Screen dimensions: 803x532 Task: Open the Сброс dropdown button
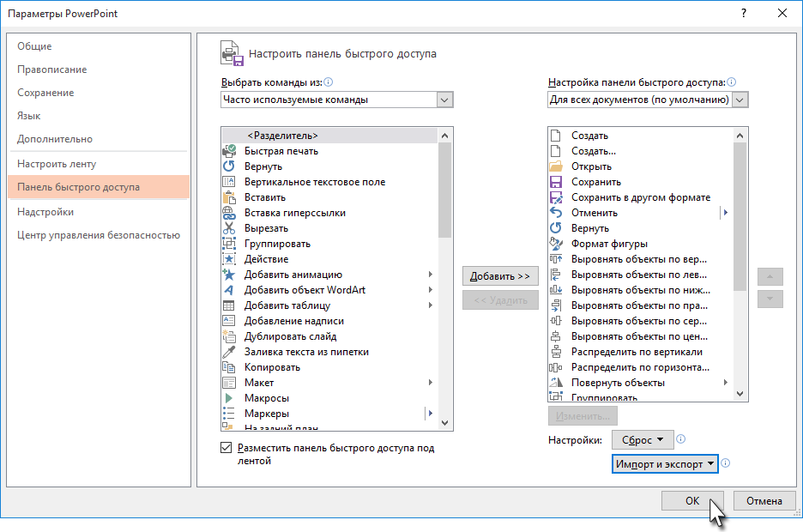[x=643, y=440]
